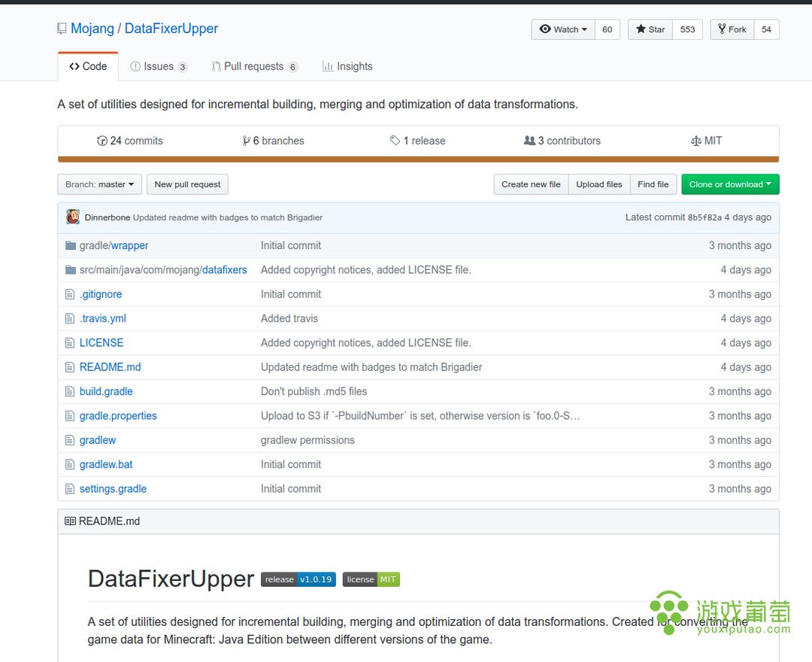Screen dimensions: 812x662
Task: Click the file icon next to LICENSE
Action: tap(70, 343)
